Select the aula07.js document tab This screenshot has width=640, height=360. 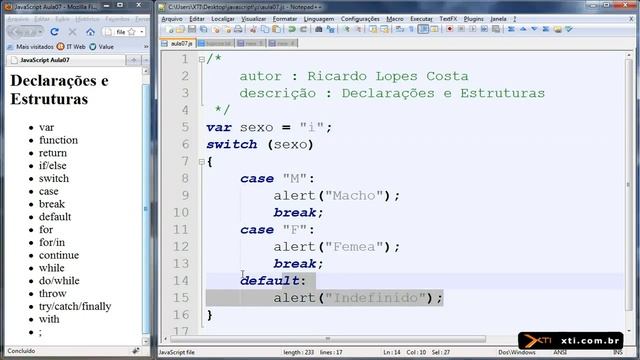pyautogui.click(x=178, y=43)
